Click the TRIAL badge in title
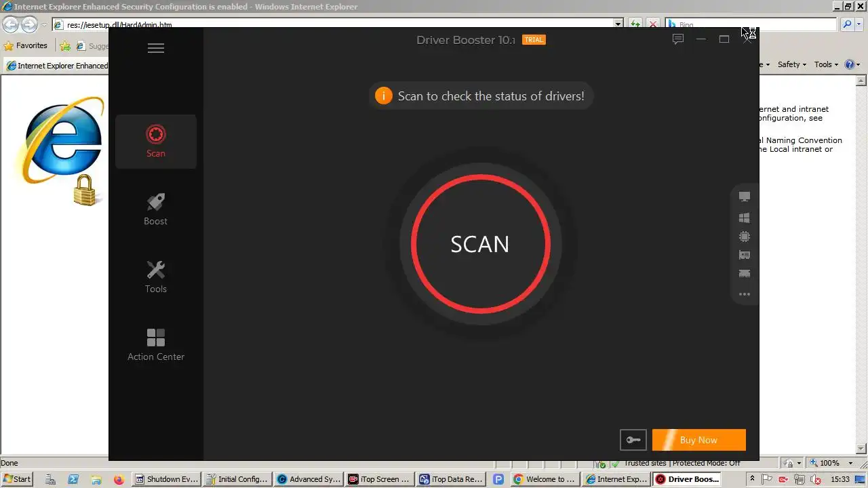Viewport: 868px width, 488px height. tap(534, 40)
